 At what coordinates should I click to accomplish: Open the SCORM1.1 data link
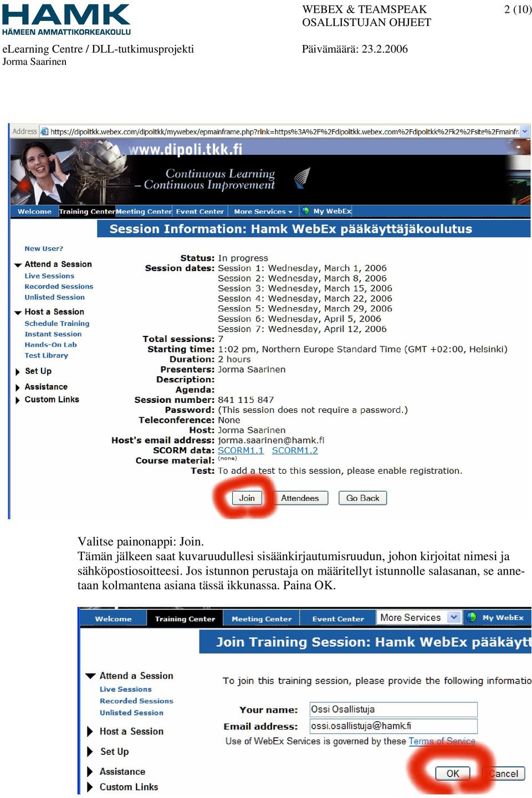[x=241, y=451]
